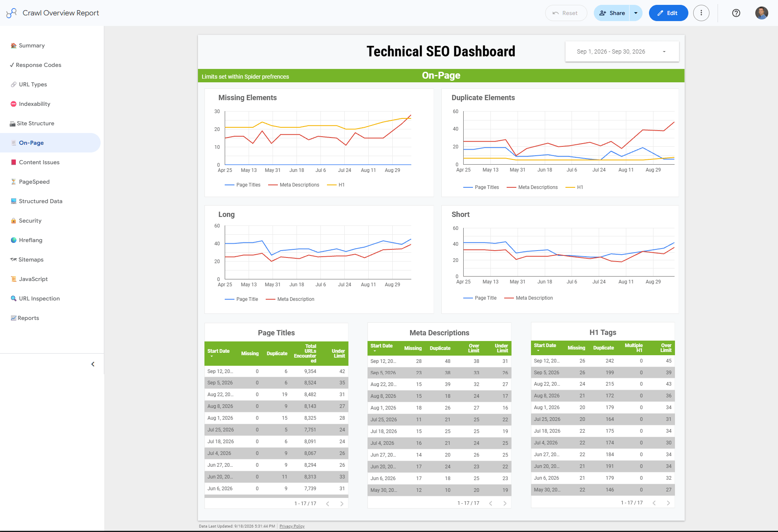Click the URL Inspection magnifier icon

(x=13, y=298)
